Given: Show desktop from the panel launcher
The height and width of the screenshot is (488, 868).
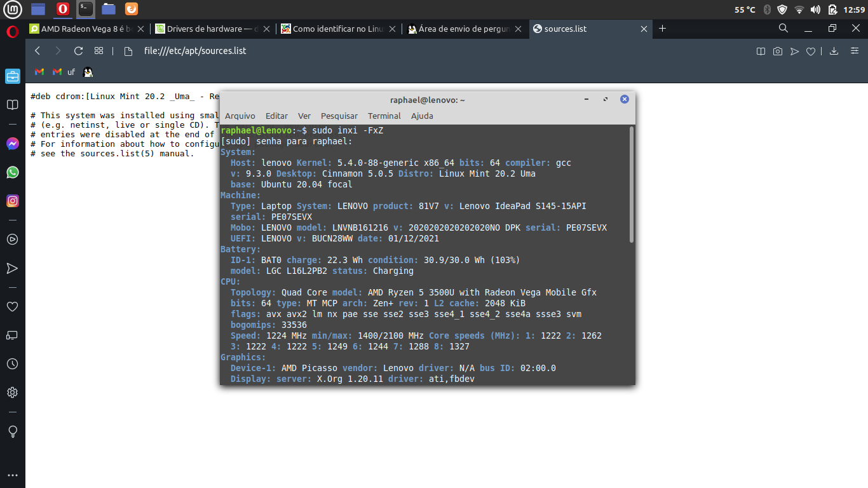Looking at the screenshot, I should [38, 9].
